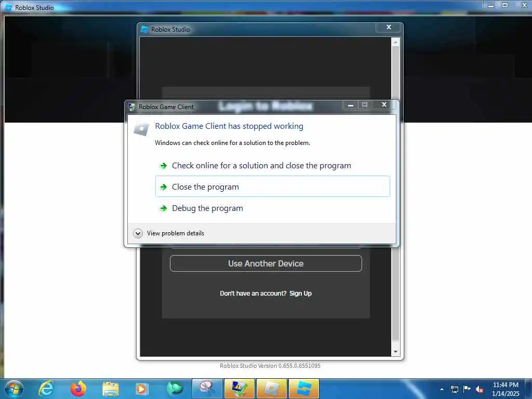Click the green globe taskbar icon

pos(175,389)
